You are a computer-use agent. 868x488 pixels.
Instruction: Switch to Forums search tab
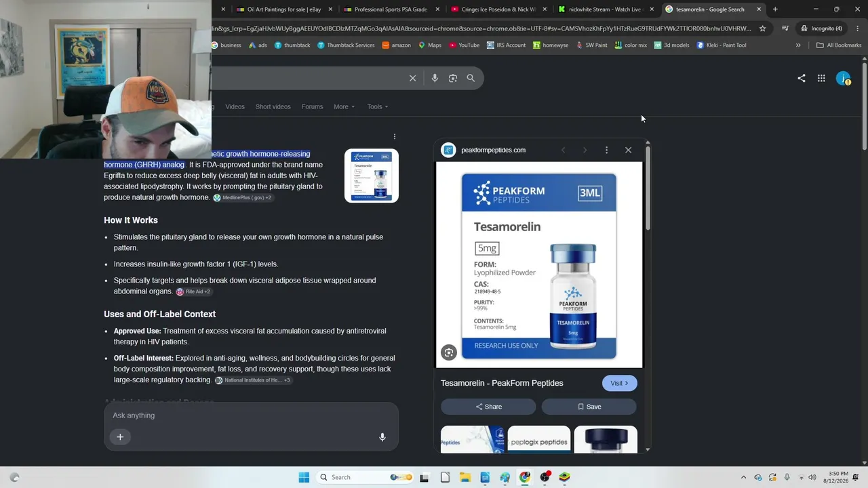312,106
